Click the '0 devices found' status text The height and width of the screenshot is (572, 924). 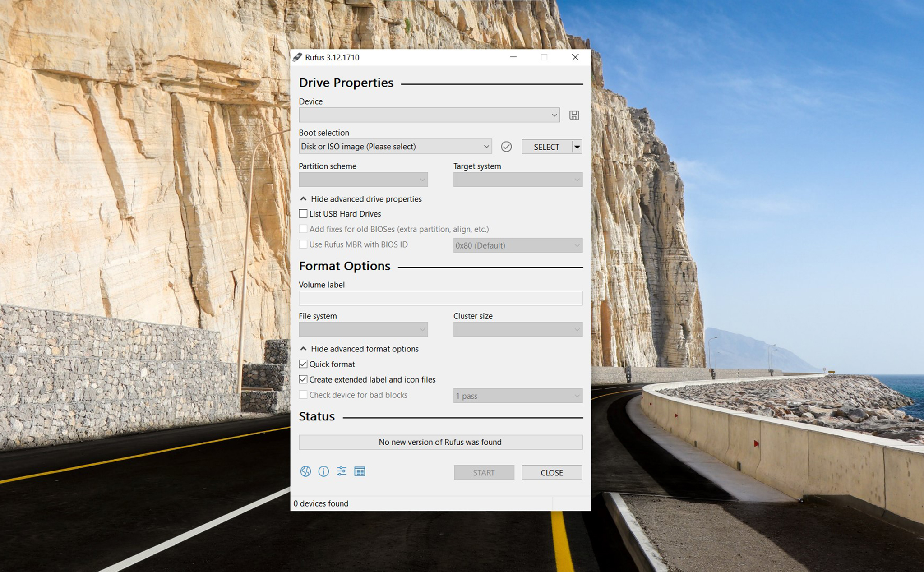[x=321, y=503]
